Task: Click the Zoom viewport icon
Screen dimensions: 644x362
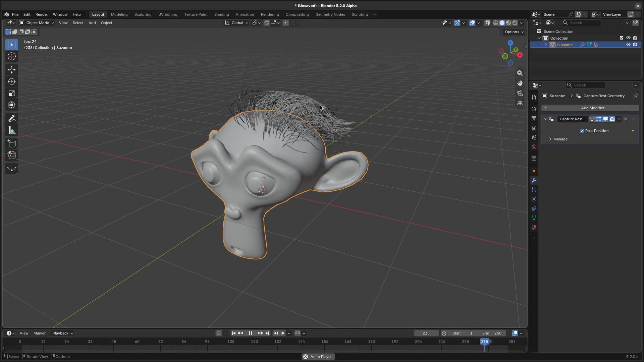Action: point(520,73)
